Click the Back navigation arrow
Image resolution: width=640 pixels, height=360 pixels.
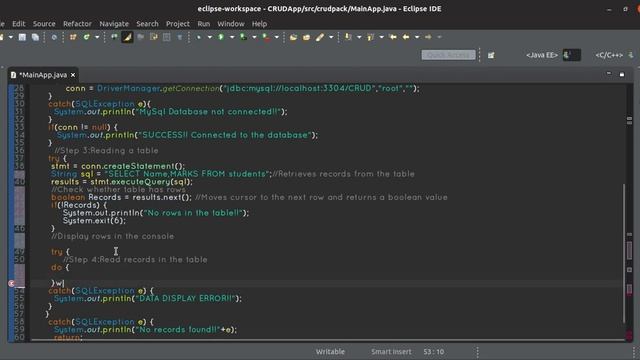pos(406,37)
